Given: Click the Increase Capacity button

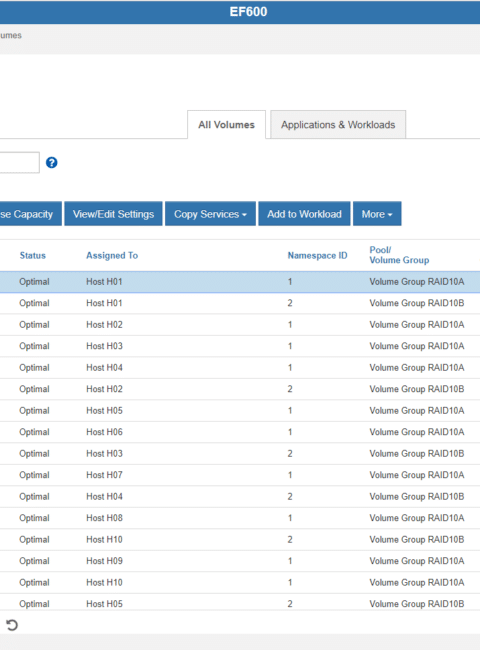Looking at the screenshot, I should tap(30, 214).
